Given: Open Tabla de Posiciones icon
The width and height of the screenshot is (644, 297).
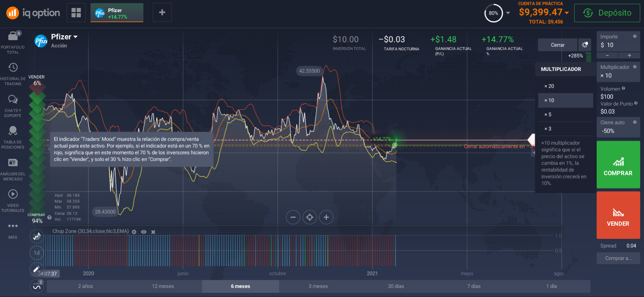Looking at the screenshot, I should pyautogui.click(x=13, y=131).
